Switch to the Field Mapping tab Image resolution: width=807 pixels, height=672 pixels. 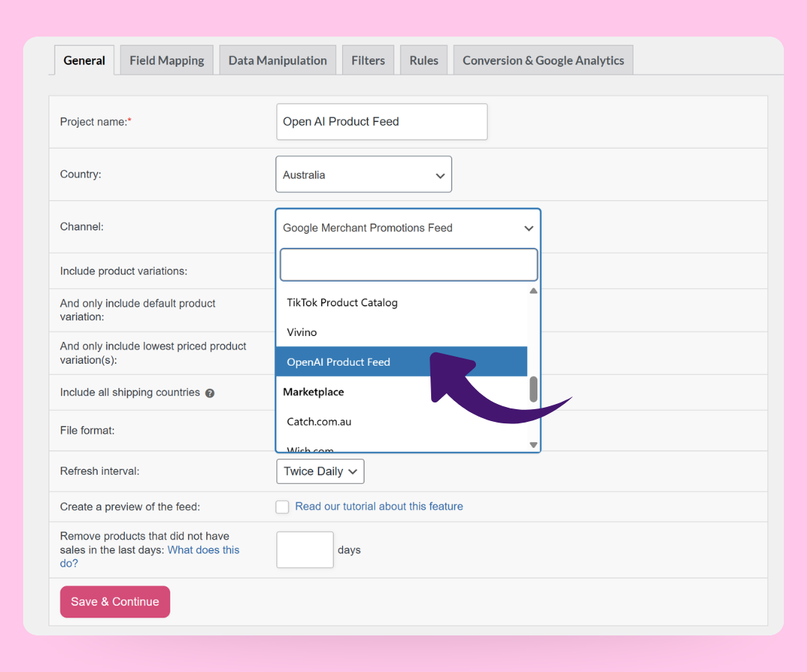[x=167, y=60]
